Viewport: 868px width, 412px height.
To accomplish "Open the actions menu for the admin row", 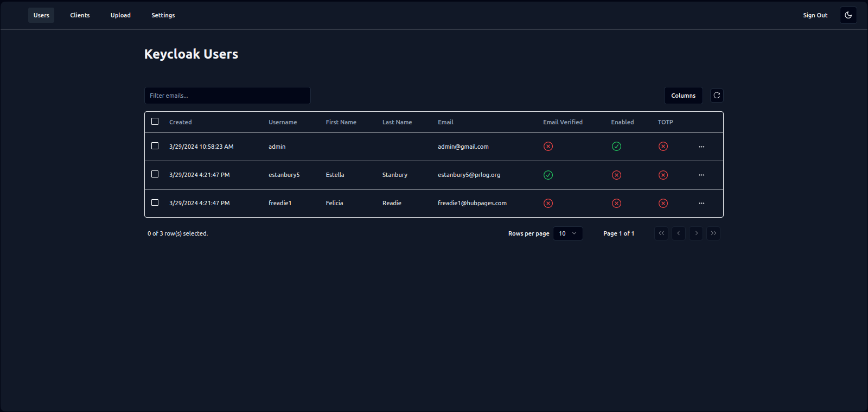I will pyautogui.click(x=701, y=147).
